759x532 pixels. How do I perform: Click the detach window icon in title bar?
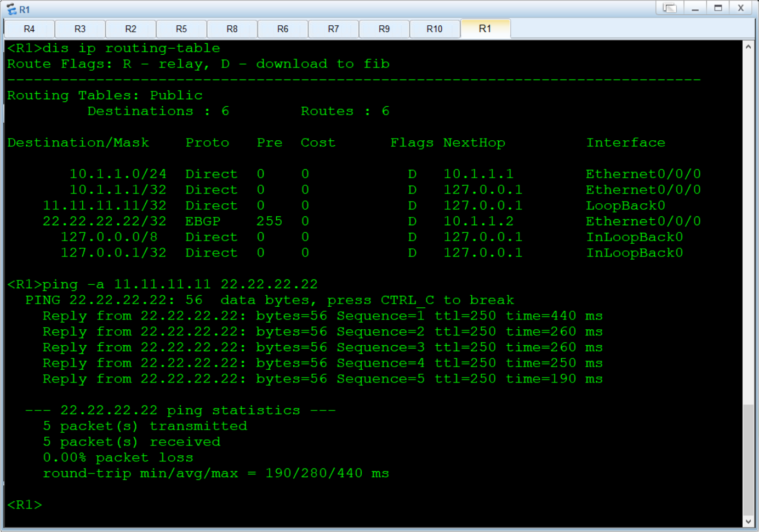pyautogui.click(x=670, y=8)
